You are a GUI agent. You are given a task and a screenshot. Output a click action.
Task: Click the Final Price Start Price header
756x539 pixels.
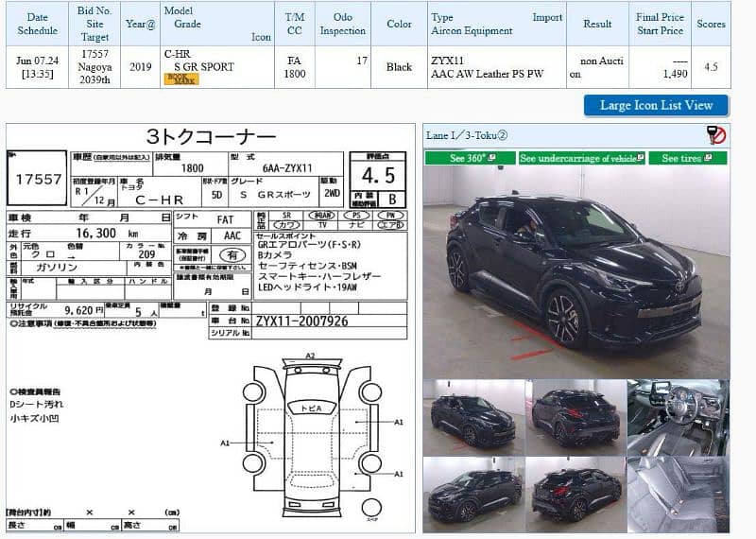pyautogui.click(x=660, y=24)
